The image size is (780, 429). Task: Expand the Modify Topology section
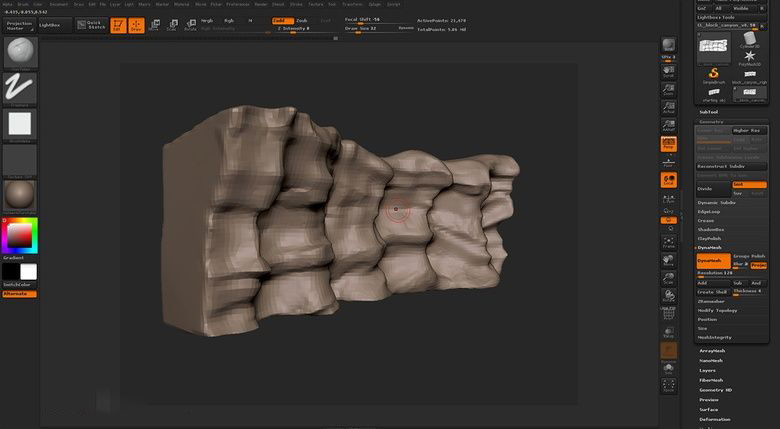point(718,310)
